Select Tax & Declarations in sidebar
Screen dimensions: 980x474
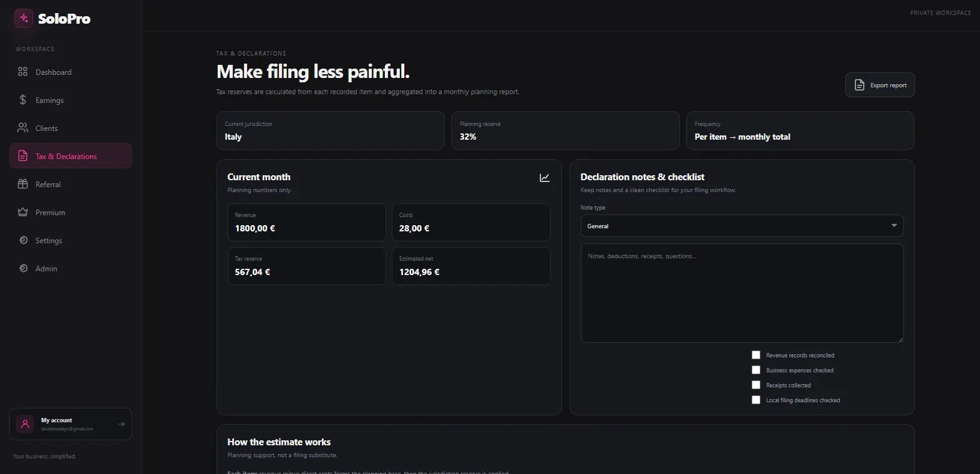click(x=70, y=156)
